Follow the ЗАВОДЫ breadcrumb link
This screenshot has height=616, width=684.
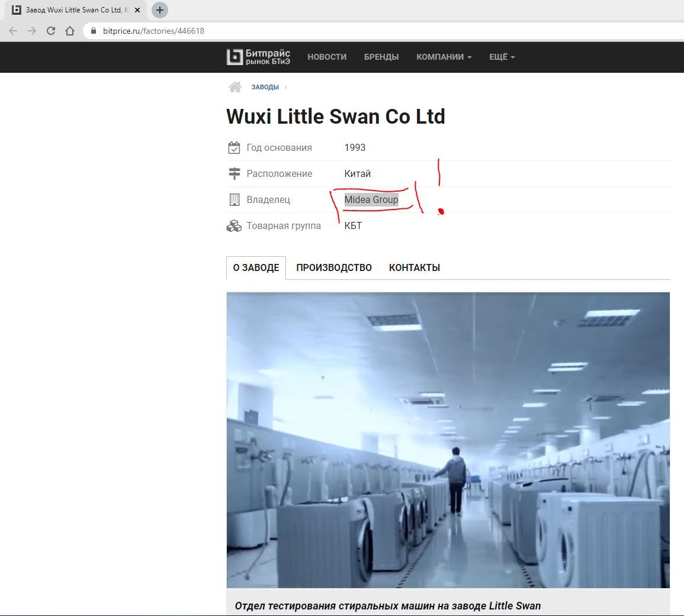click(x=265, y=87)
